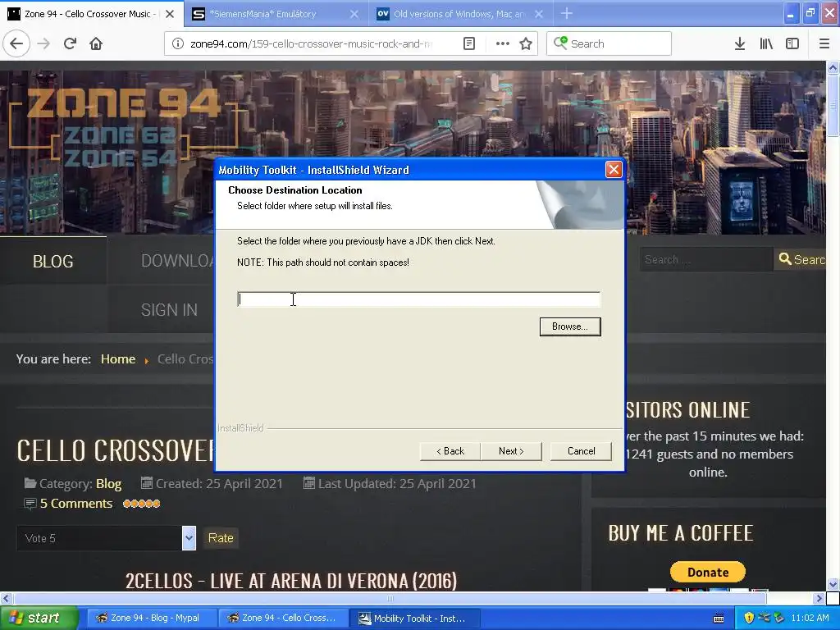Image resolution: width=840 pixels, height=630 pixels.
Task: Click the 2CELLOS Live at Arena heading
Action: [x=291, y=581]
